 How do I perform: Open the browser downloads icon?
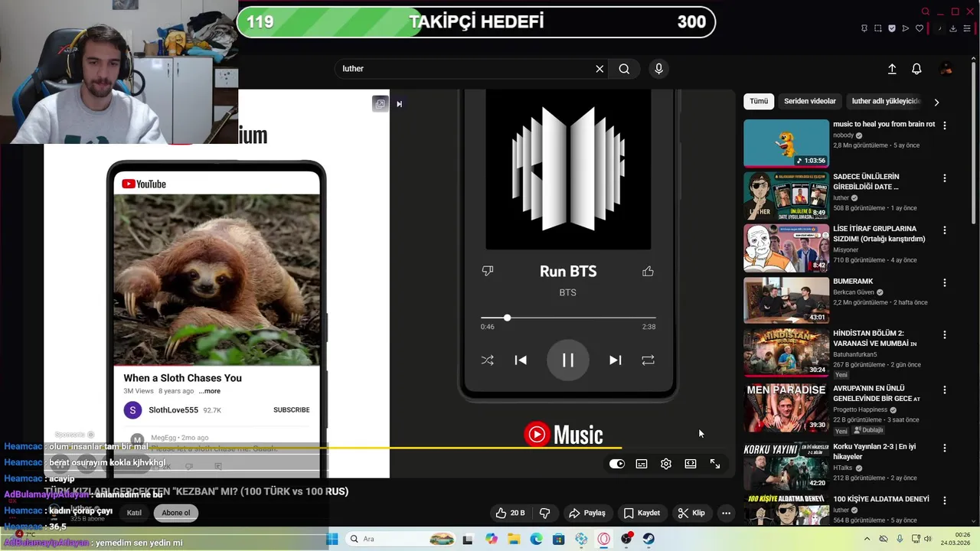(x=953, y=28)
